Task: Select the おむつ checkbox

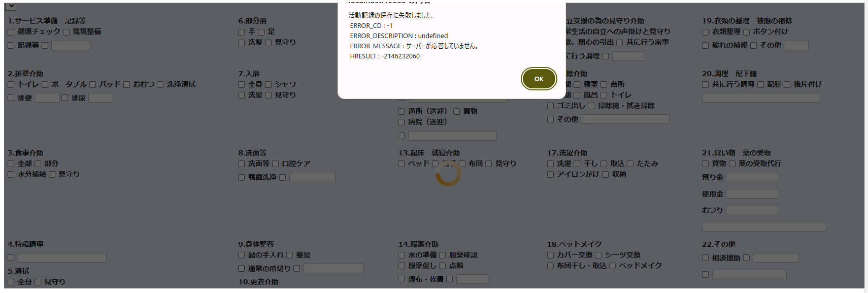Action: click(x=127, y=85)
